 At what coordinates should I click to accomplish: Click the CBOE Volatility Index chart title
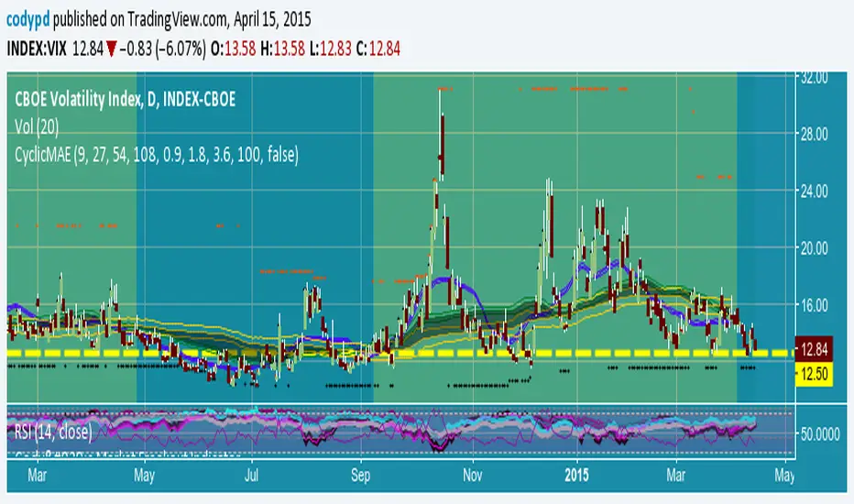pyautogui.click(x=125, y=99)
